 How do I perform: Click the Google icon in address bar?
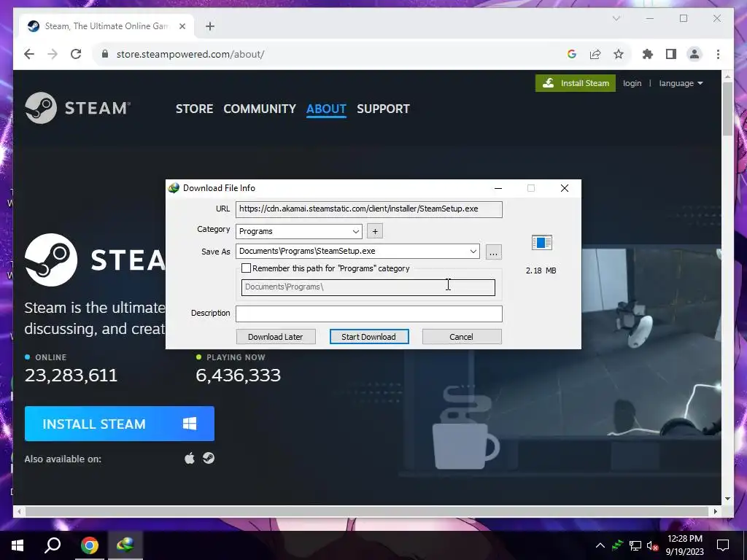click(572, 54)
